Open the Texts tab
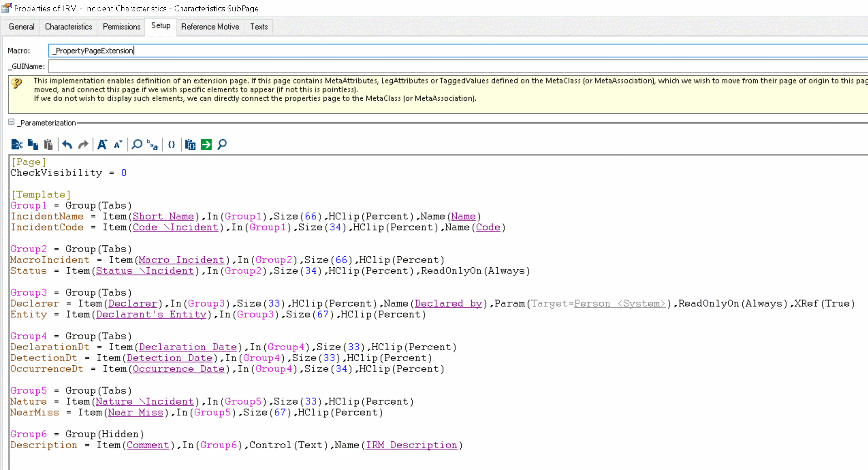This screenshot has width=868, height=470. pyautogui.click(x=259, y=27)
